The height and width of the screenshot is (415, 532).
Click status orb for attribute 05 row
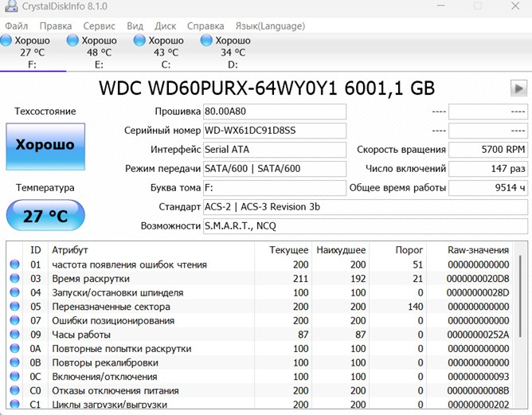pyautogui.click(x=14, y=307)
